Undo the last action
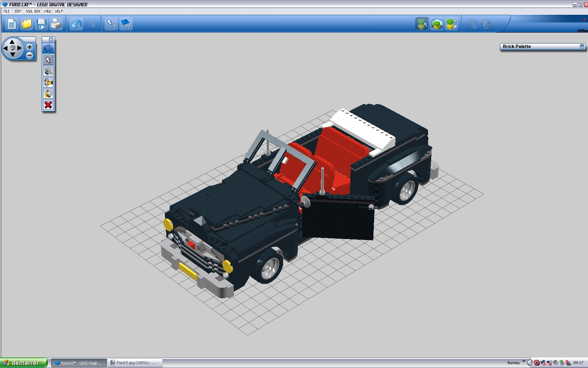588x368 pixels. [76, 24]
